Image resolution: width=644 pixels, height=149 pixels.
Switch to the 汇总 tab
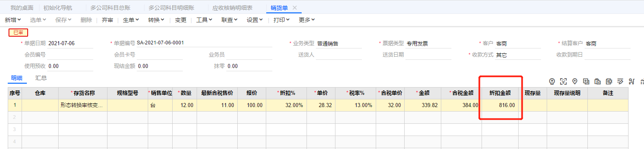tap(41, 78)
